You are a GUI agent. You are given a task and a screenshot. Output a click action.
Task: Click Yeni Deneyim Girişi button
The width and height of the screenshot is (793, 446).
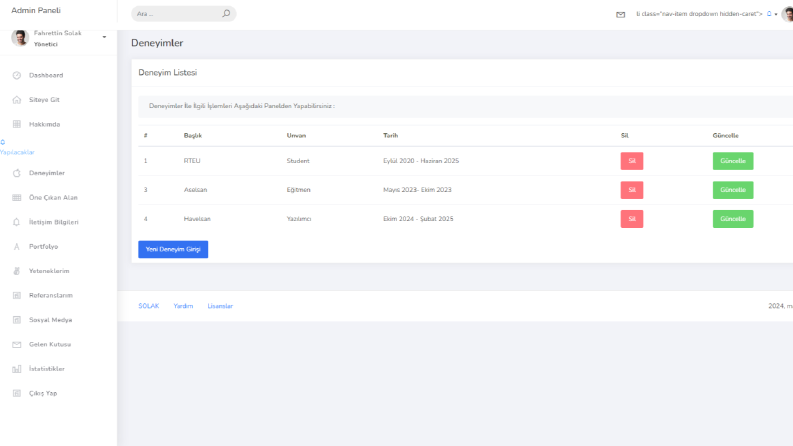coord(173,249)
